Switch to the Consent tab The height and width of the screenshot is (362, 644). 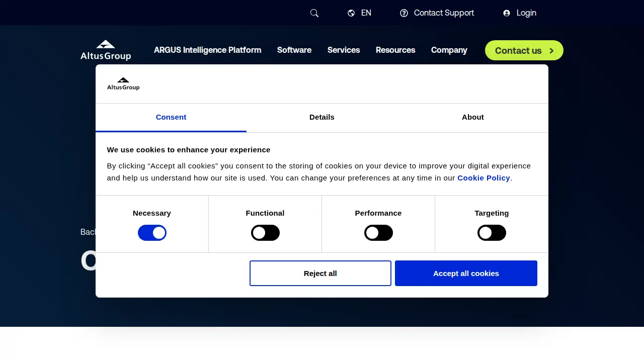point(171,118)
